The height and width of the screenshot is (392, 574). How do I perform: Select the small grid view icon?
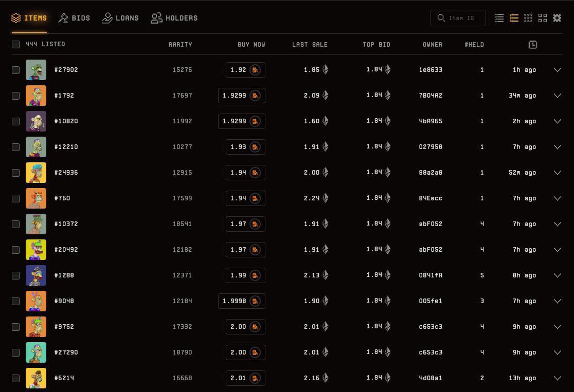(528, 18)
